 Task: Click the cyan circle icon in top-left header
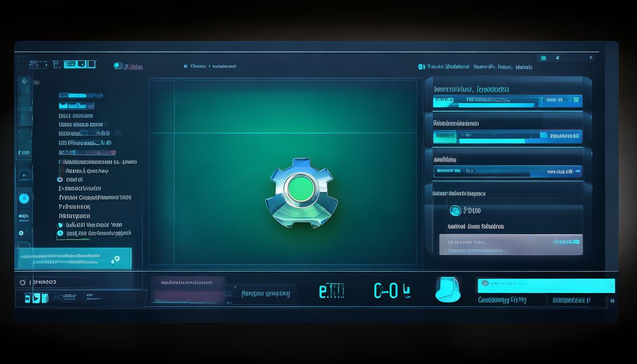(x=118, y=66)
